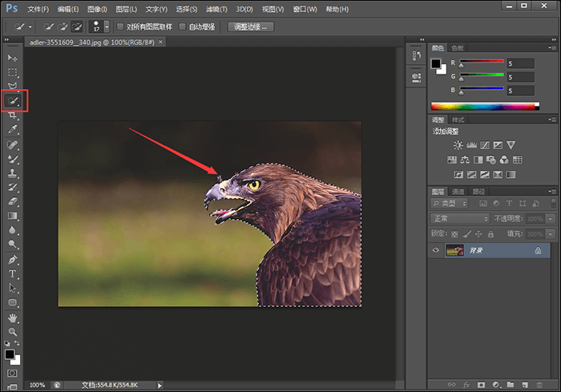Hide the 背景 layer with eye icon

coord(435,250)
